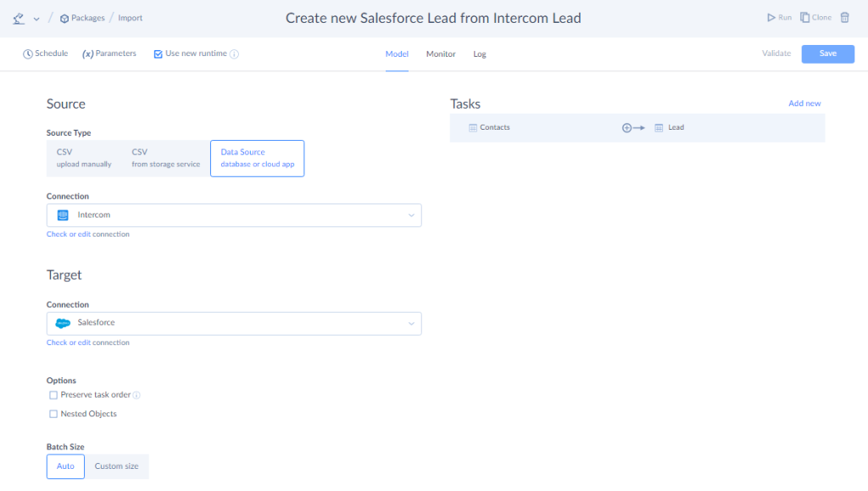Expand the chevron next to the logo

coord(36,19)
